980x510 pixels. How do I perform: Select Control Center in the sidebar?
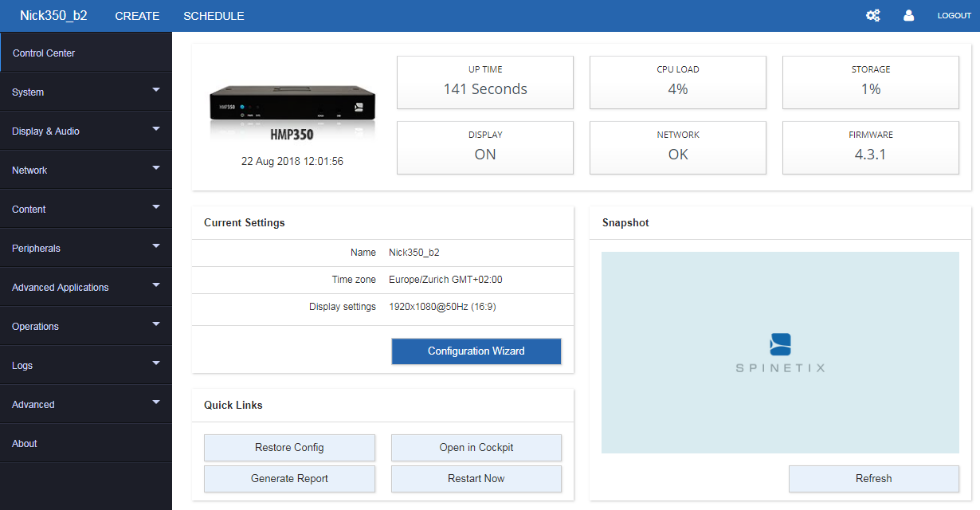click(86, 53)
